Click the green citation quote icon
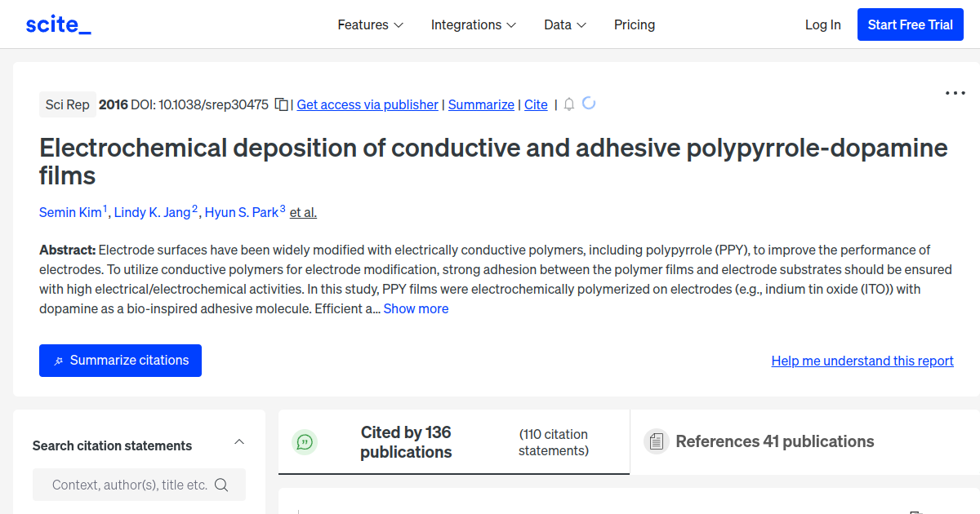 click(305, 441)
